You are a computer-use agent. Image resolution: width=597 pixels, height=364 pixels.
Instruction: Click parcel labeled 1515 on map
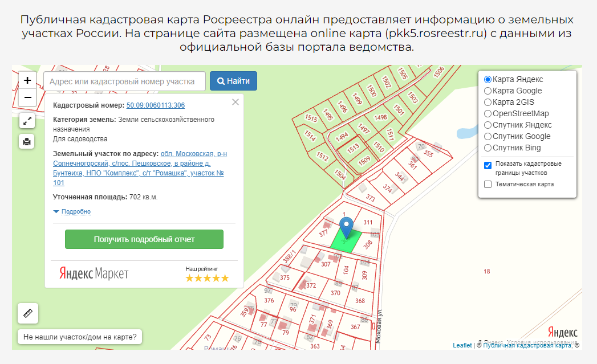pos(311,118)
